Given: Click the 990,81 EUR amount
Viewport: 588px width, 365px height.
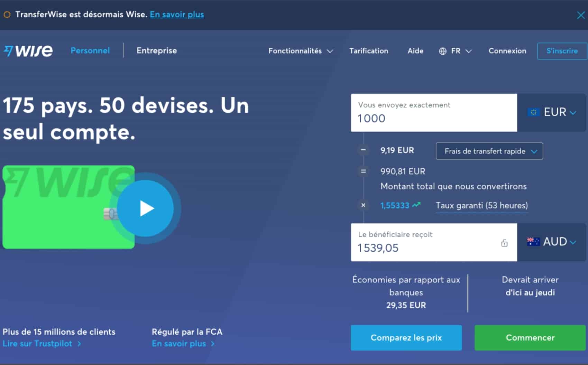Looking at the screenshot, I should 403,171.
